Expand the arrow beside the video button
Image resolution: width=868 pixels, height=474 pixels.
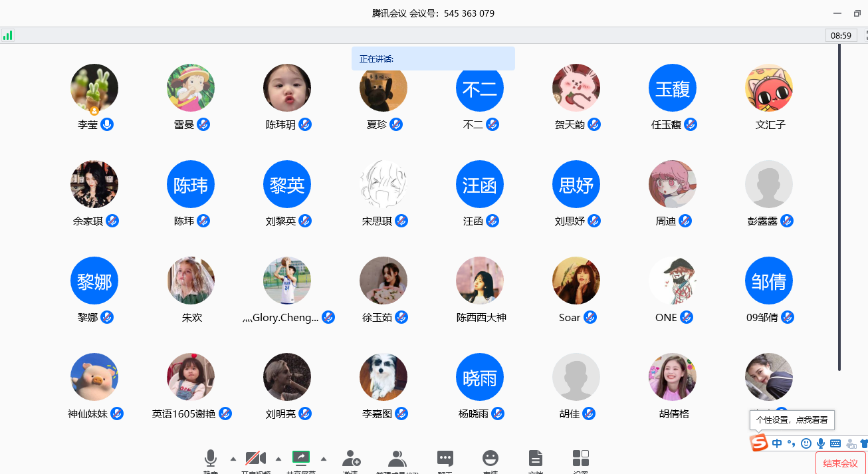point(278,459)
